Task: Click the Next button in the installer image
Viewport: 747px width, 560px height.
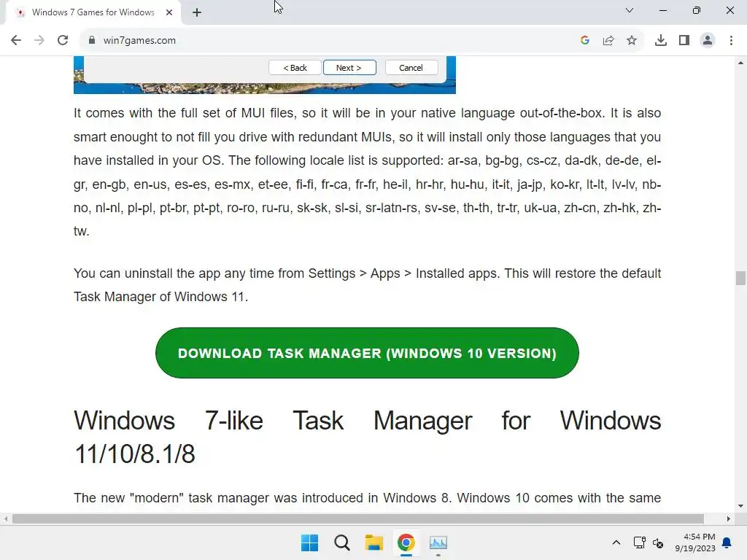Action: 349,68
